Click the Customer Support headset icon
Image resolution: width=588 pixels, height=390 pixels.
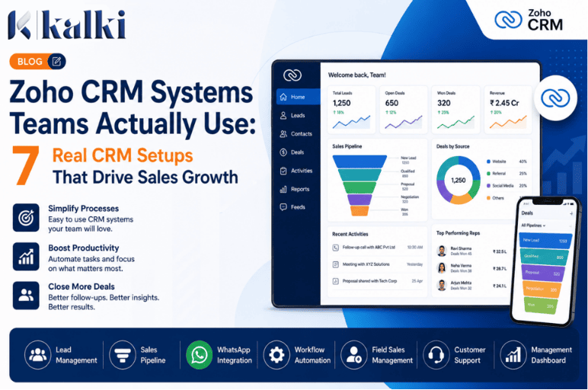(x=436, y=355)
